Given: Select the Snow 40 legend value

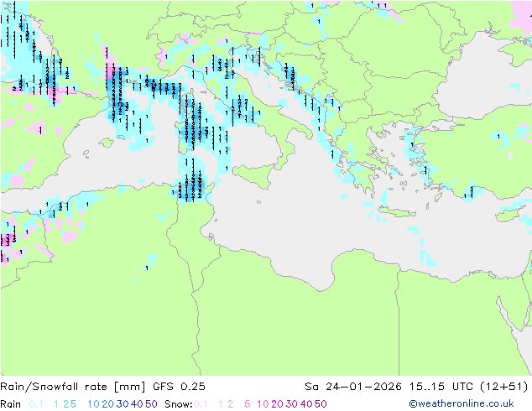Looking at the screenshot, I should pos(306,404).
